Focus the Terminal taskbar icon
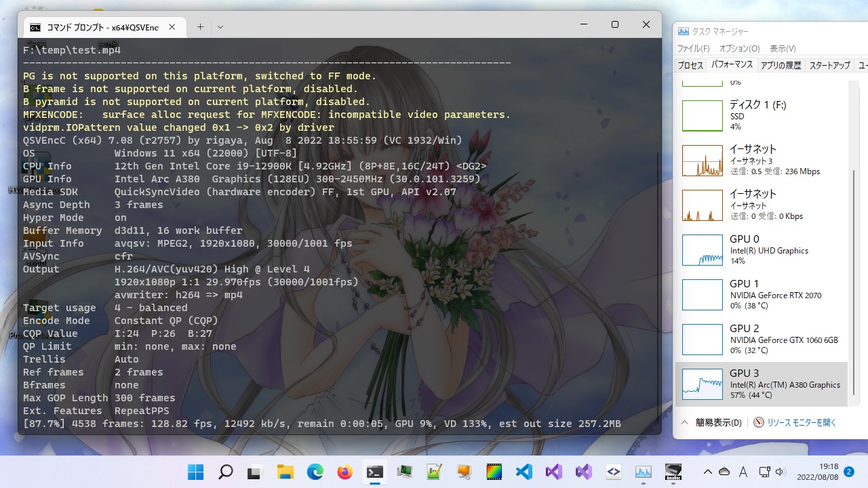The height and width of the screenshot is (488, 868). coord(374,472)
